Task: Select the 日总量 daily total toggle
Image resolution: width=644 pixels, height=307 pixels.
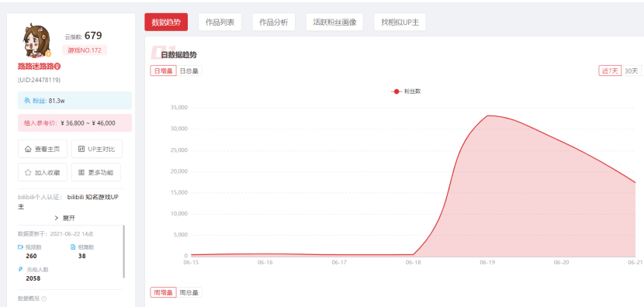Action: pos(189,71)
